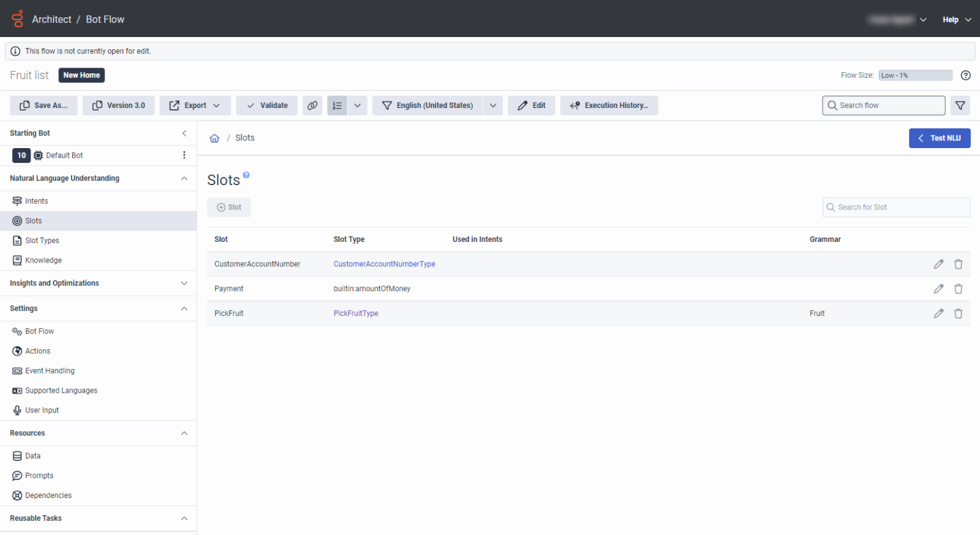The width and height of the screenshot is (980, 535).
Task: Open the help tooltip beside Slots heading
Action: (x=246, y=174)
